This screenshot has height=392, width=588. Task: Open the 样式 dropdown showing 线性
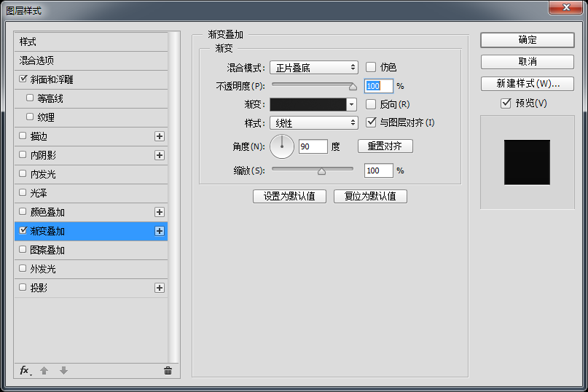[x=314, y=122]
